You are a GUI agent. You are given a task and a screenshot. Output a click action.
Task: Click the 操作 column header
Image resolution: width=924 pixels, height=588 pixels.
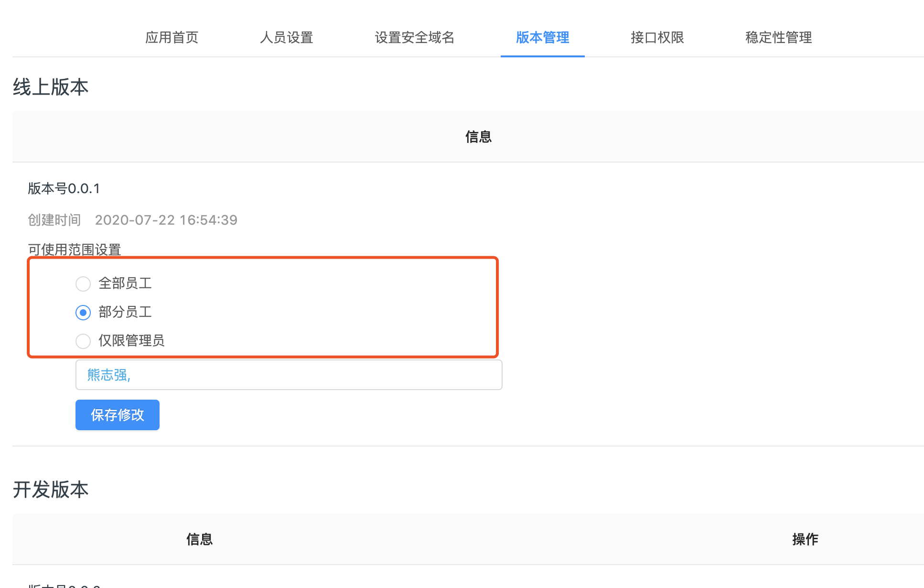805,539
